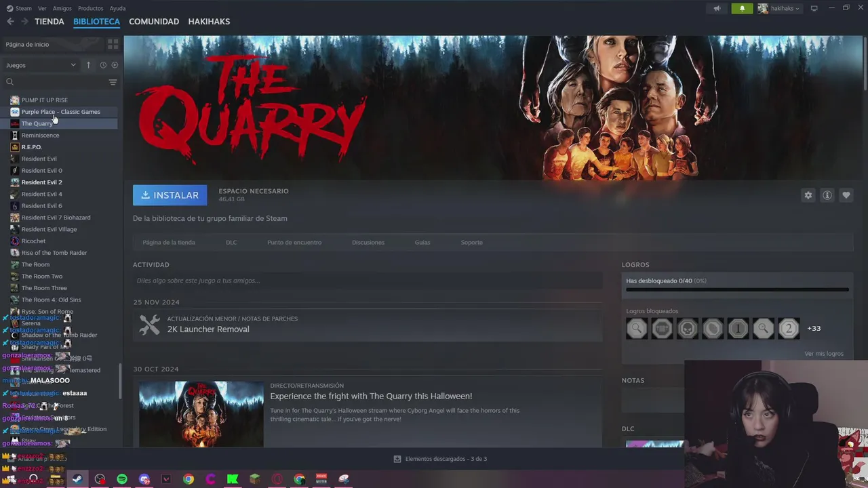This screenshot has width=868, height=488.
Task: Click the achievements progress bar
Action: (x=737, y=290)
